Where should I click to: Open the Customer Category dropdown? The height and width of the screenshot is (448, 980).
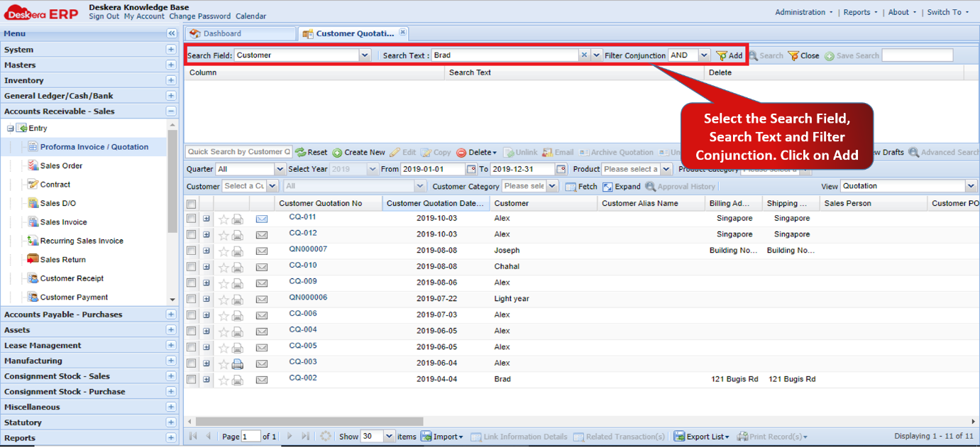click(551, 186)
